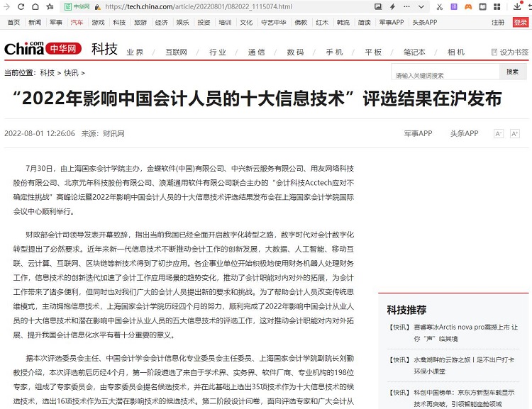Increase font size with A+ button
Screen dimensions: 532x409
click(x=515, y=133)
